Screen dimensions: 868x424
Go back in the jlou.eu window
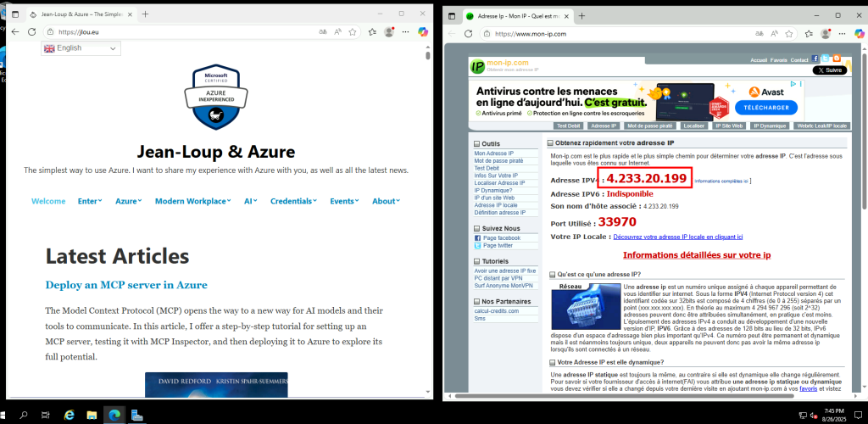click(x=15, y=32)
